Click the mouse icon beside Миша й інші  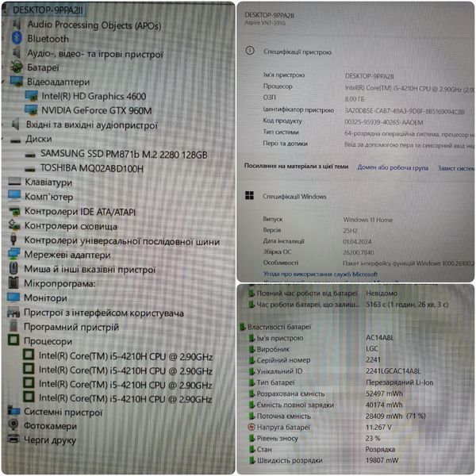tap(13, 268)
